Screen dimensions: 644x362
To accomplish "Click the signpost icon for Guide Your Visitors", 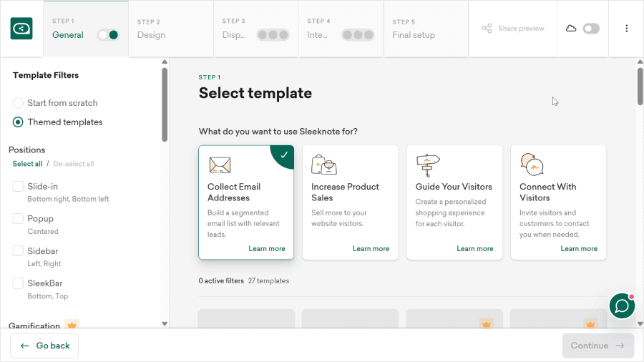I will [428, 165].
